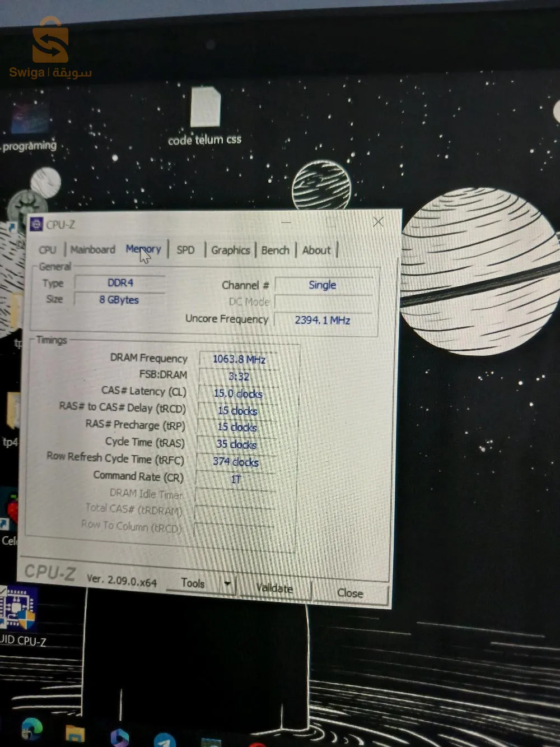Open the CPUID CPU-Z desktop shortcut
The image size is (560, 747).
18,609
